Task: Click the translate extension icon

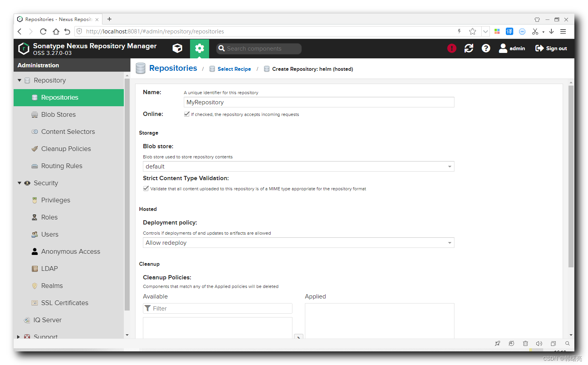Action: click(x=509, y=32)
